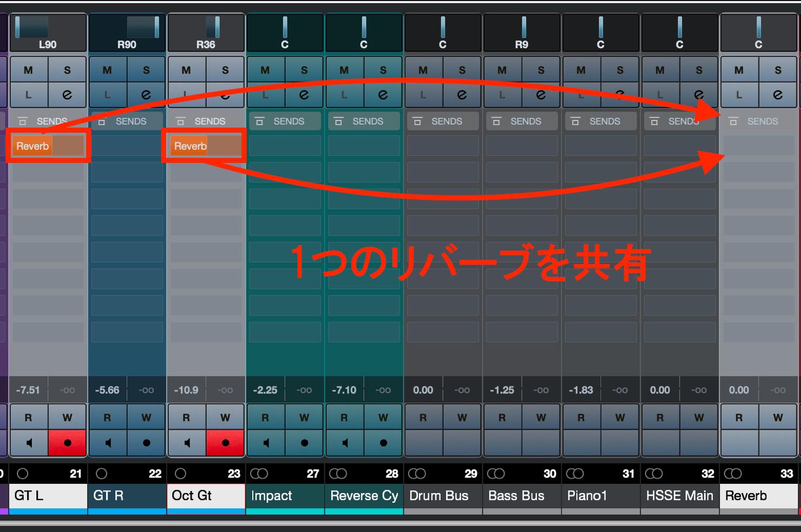Click the stereo icon on Bass Bus
801x532 pixels.
pyautogui.click(x=496, y=474)
